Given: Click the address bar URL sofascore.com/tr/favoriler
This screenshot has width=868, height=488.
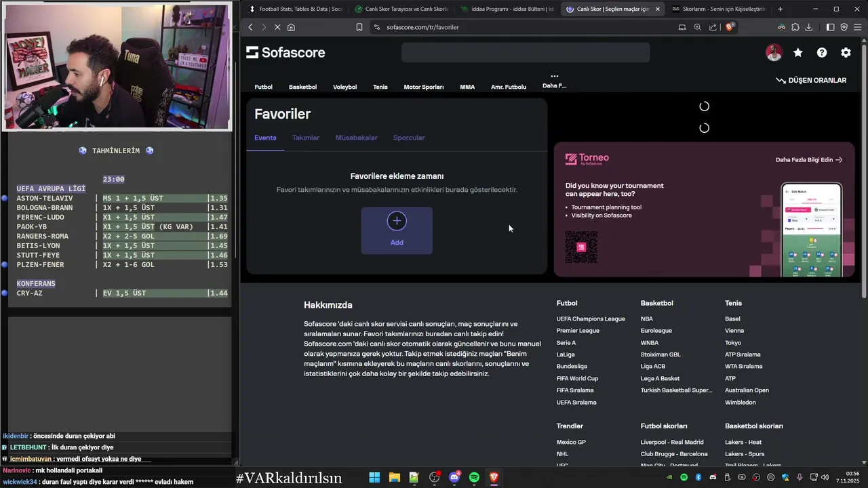Looking at the screenshot, I should pyautogui.click(x=423, y=27).
